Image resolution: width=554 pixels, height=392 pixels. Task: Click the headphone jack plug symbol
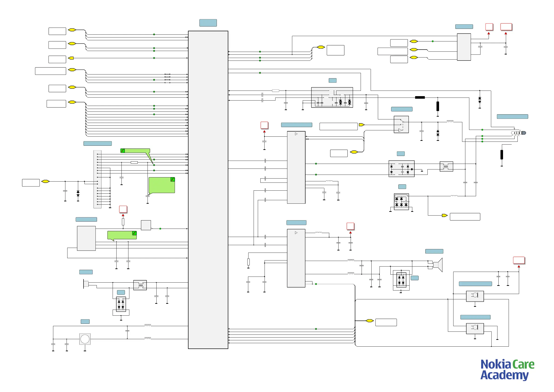pyautogui.click(x=518, y=133)
